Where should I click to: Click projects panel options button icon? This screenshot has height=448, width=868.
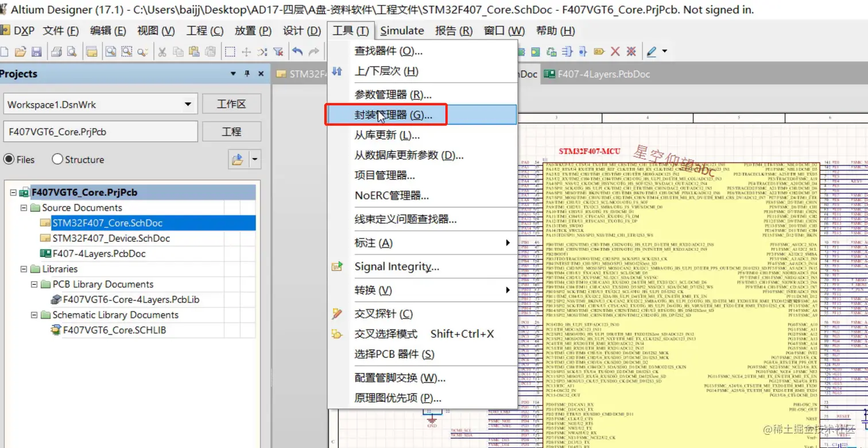[237, 159]
